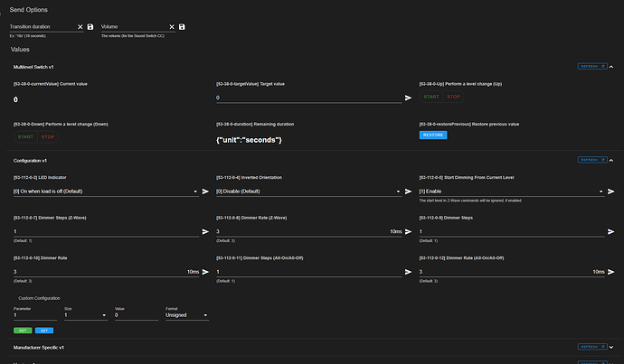Save the Volume send option
This screenshot has width=624, height=364.
click(x=183, y=27)
